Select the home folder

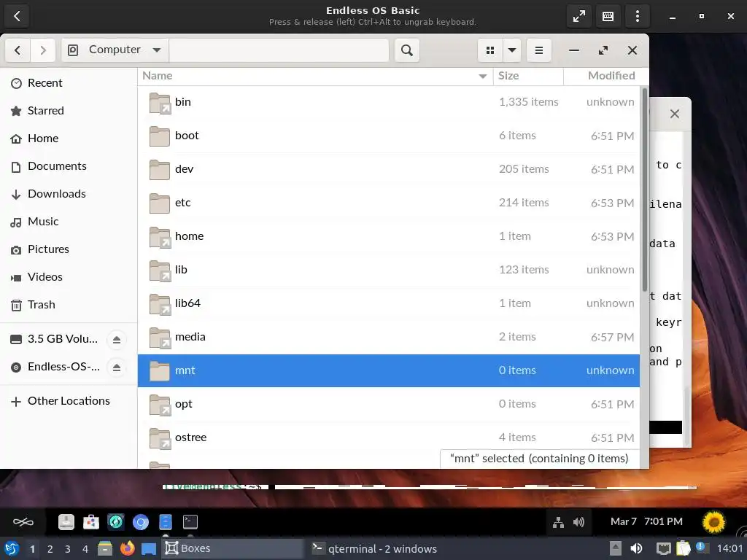pos(388,236)
